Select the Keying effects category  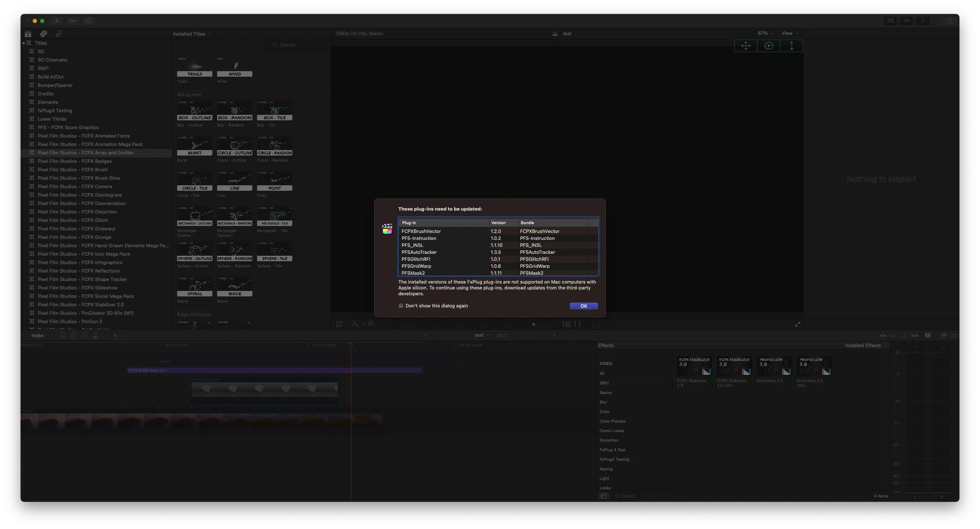click(x=606, y=469)
